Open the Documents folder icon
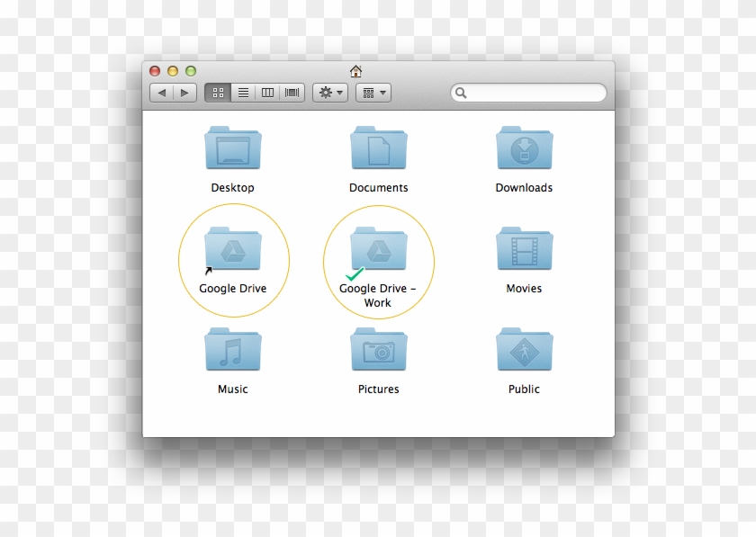 (379, 148)
